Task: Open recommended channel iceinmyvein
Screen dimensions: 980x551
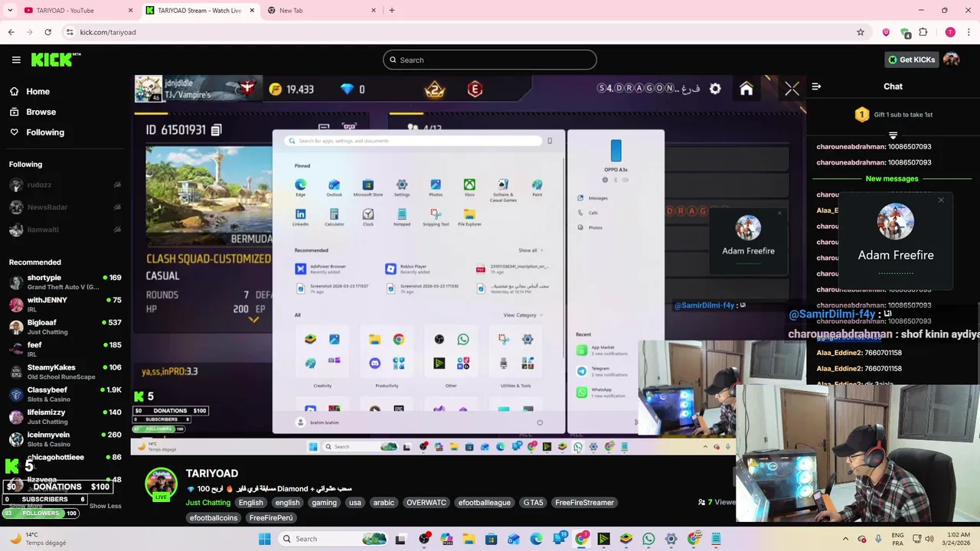Action: coord(65,439)
